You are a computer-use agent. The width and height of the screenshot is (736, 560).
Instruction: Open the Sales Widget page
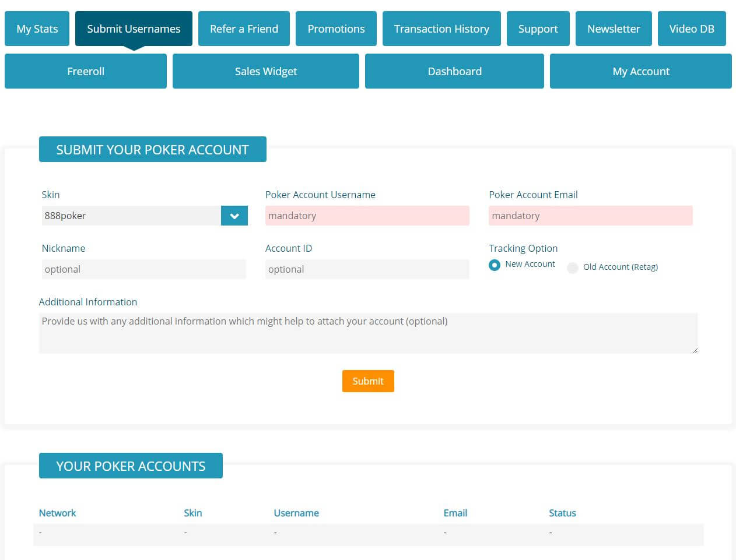coord(266,71)
